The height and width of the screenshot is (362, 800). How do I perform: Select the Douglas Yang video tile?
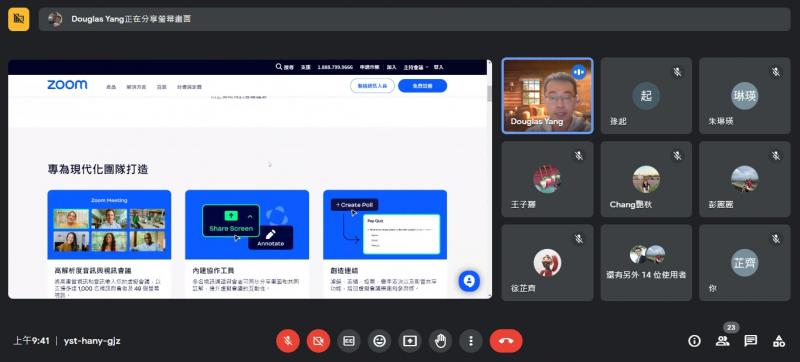coord(547,96)
